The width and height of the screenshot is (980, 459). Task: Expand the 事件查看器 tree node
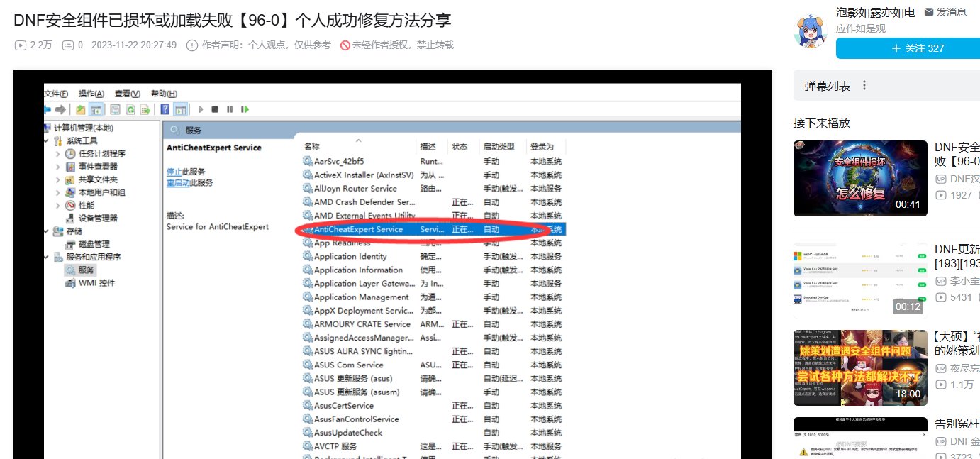click(58, 167)
